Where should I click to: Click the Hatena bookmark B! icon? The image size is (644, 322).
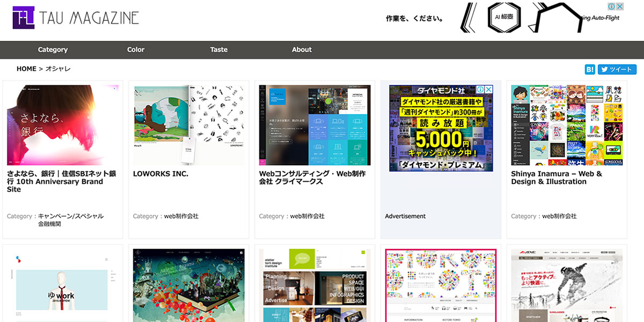590,69
